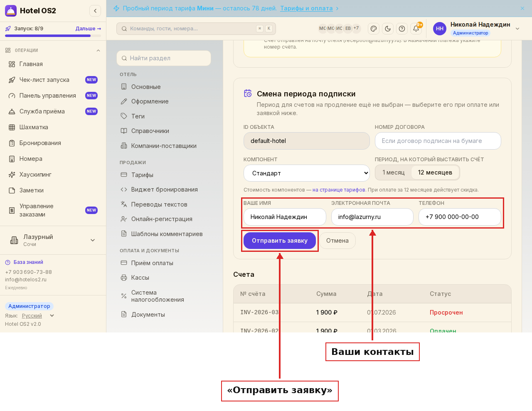The height and width of the screenshot is (411, 532).
Task: Focus the Телефон field
Action: [x=460, y=217]
